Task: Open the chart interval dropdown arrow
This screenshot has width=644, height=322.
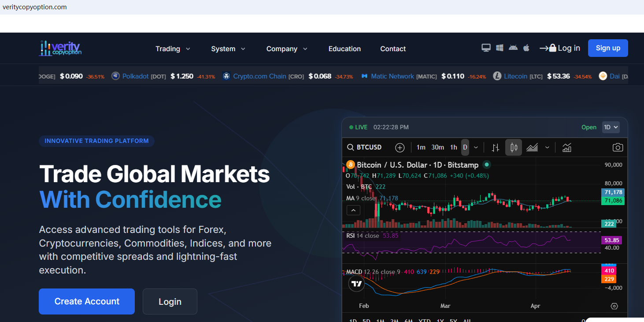Action: coord(476,147)
